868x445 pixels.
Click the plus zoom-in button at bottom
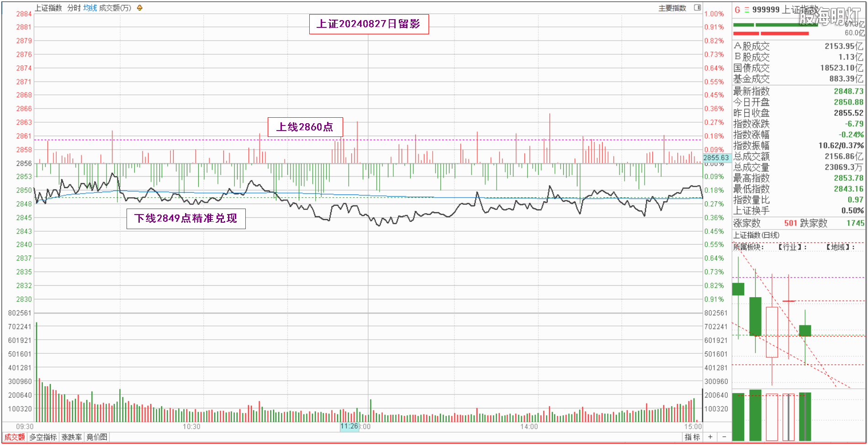click(710, 437)
